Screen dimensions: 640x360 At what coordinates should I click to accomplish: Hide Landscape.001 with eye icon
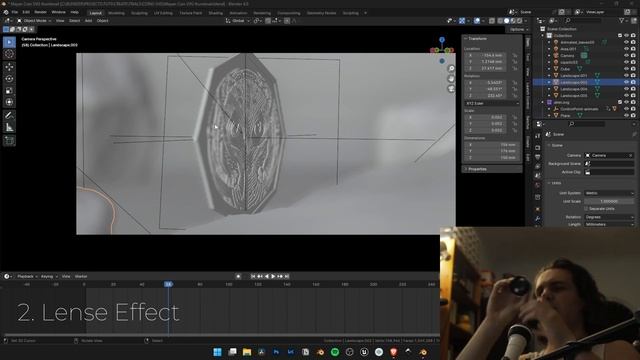click(x=626, y=76)
